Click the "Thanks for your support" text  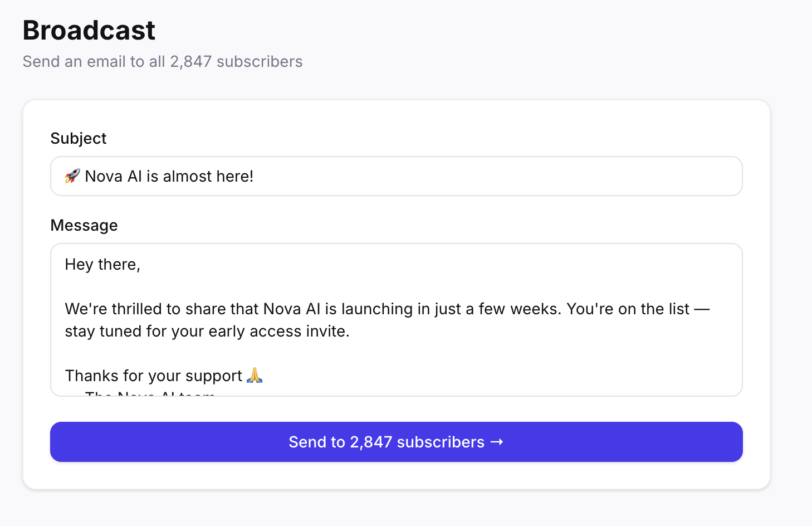154,376
